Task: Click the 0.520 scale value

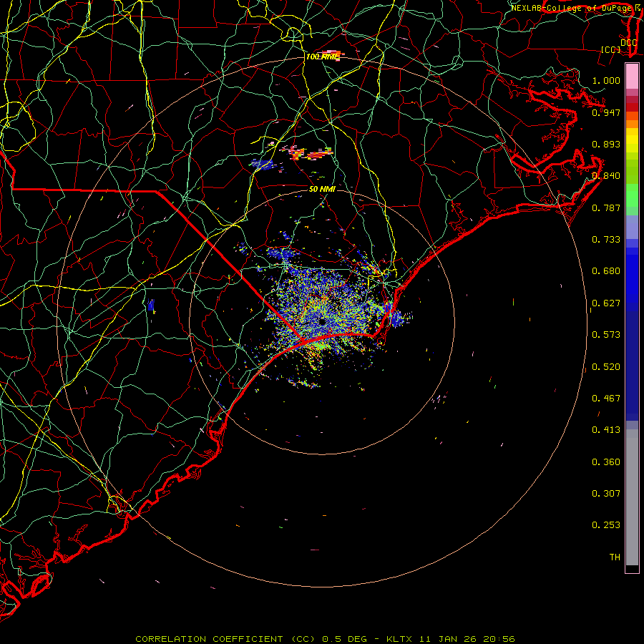Action: point(606,367)
